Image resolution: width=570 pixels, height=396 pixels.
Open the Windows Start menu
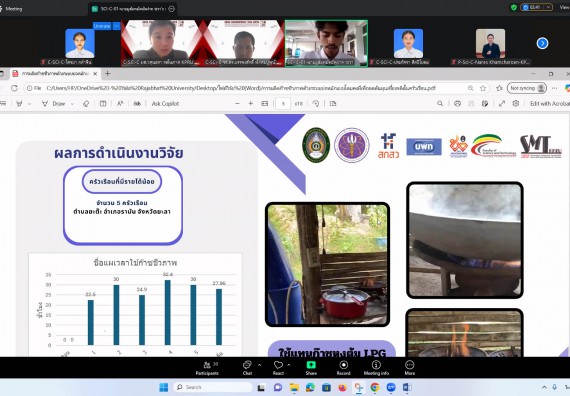[x=164, y=387]
